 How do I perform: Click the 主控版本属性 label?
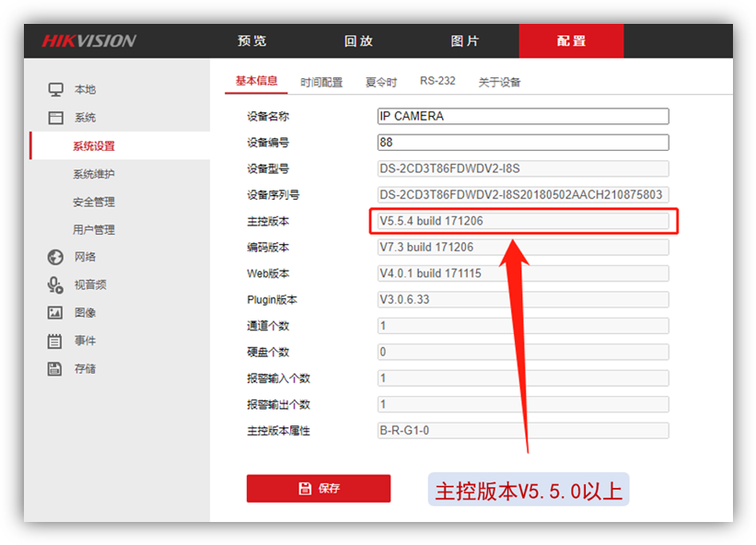click(x=279, y=431)
